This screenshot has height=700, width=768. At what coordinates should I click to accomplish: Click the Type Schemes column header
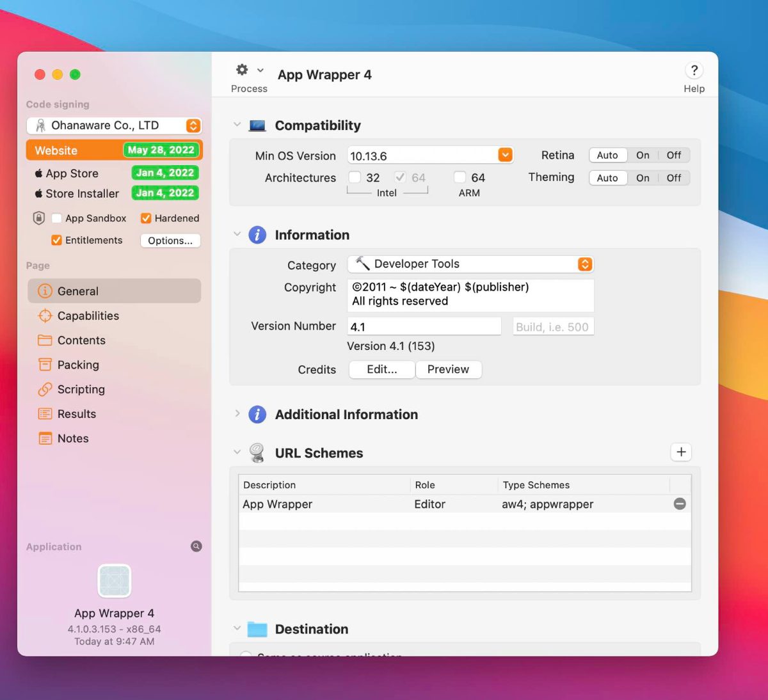click(584, 485)
